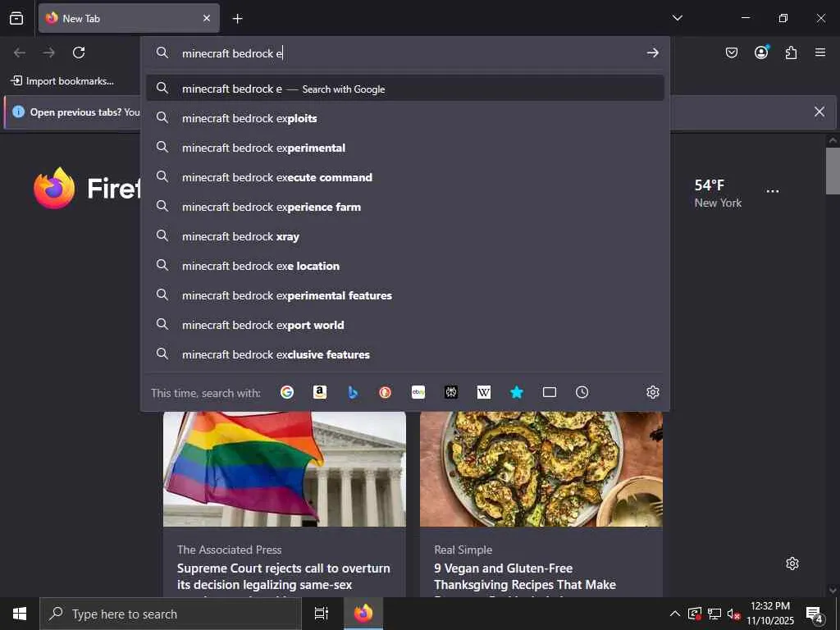840x630 pixels.
Task: Choose suggestion 'minecraft bedrock experimental'
Action: click(x=405, y=148)
